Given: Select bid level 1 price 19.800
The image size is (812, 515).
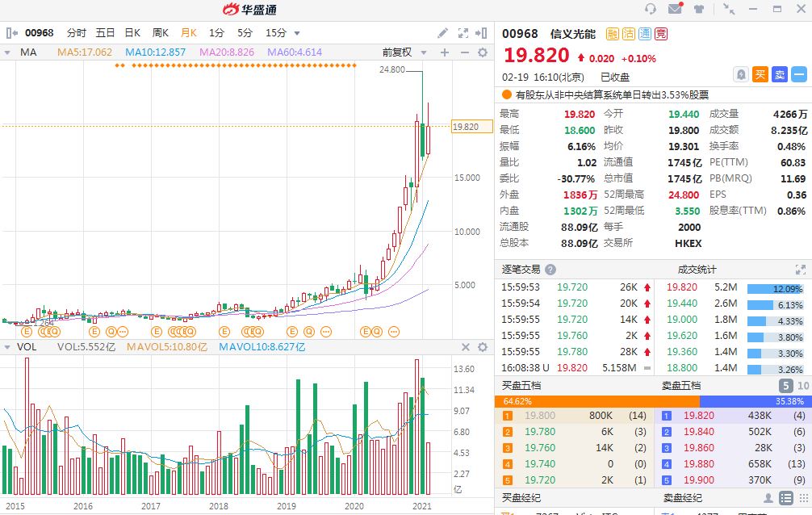Looking at the screenshot, I should point(540,416).
